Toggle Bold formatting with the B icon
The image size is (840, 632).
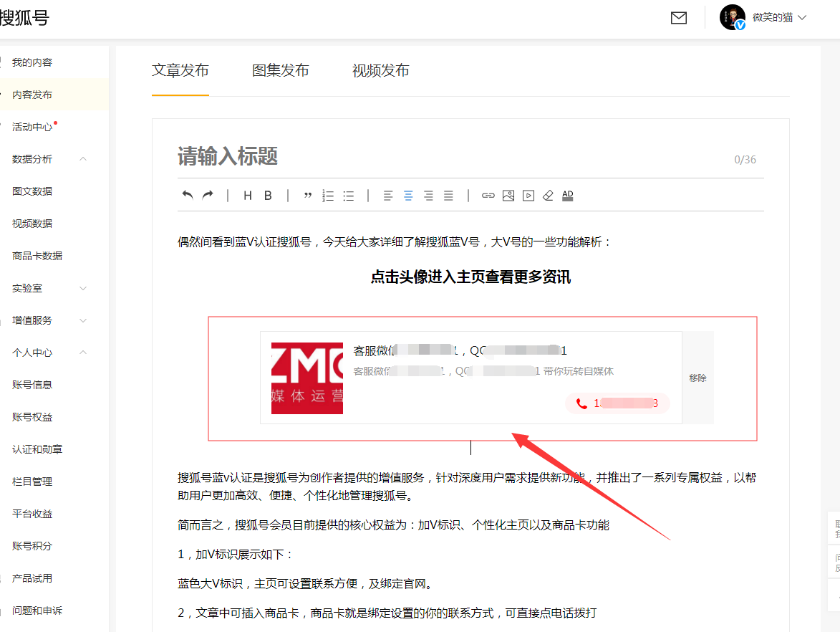tap(267, 195)
